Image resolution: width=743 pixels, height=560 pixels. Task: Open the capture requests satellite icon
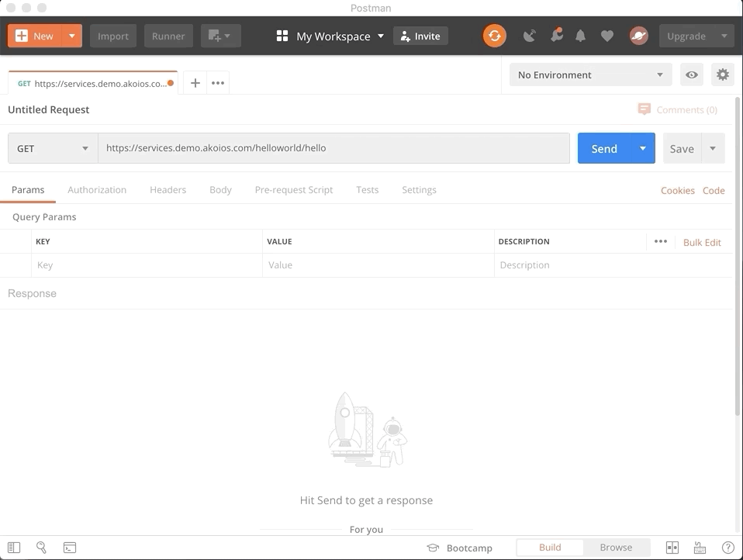tap(529, 36)
